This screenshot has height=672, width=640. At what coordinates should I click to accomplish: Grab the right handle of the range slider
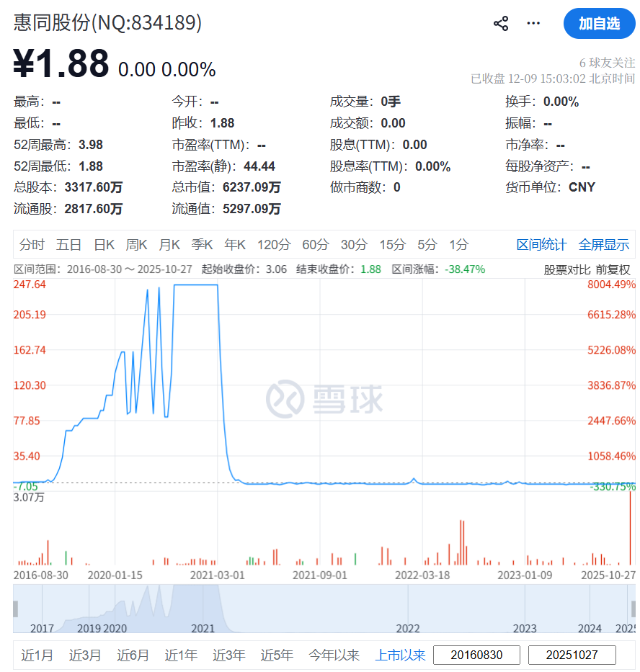coord(632,609)
